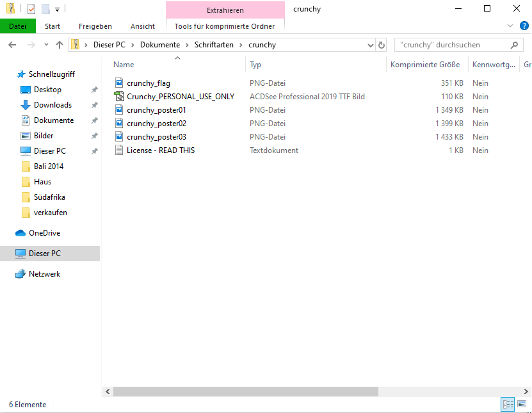532x413 pixels.
Task: Open the Customize Quick Access Toolbar dropdown
Action: coord(58,10)
